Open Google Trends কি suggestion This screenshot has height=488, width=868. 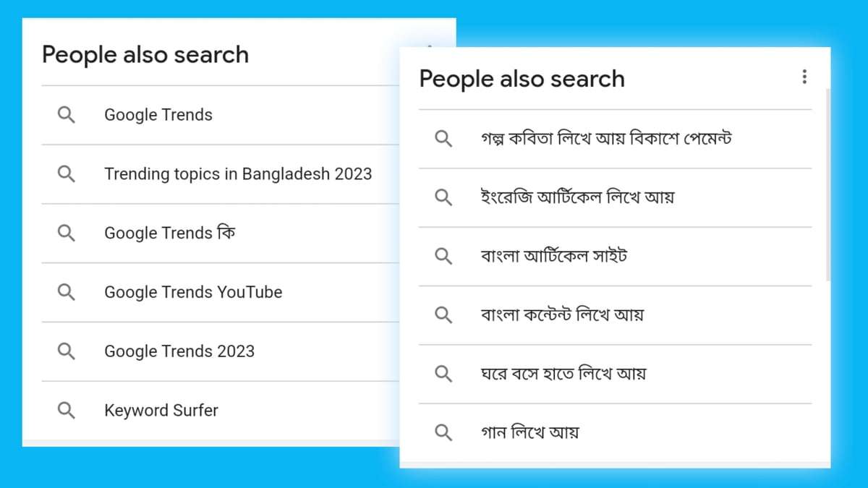tap(170, 233)
